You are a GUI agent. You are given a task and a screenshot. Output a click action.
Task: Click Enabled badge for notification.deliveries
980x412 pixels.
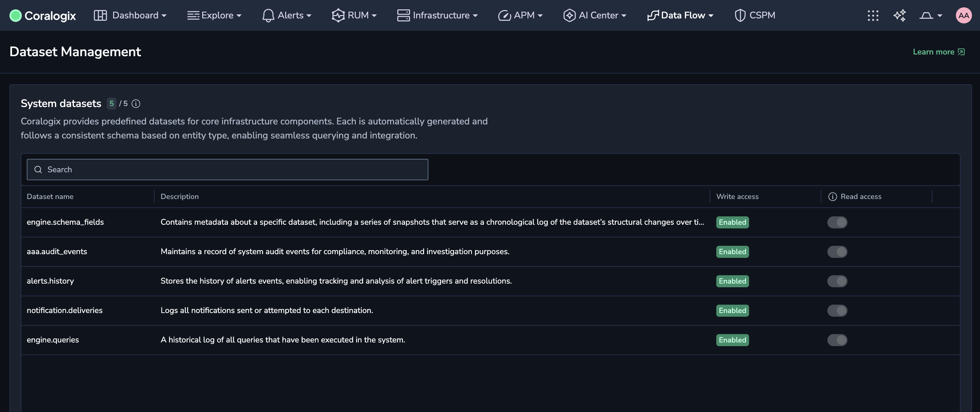tap(732, 311)
